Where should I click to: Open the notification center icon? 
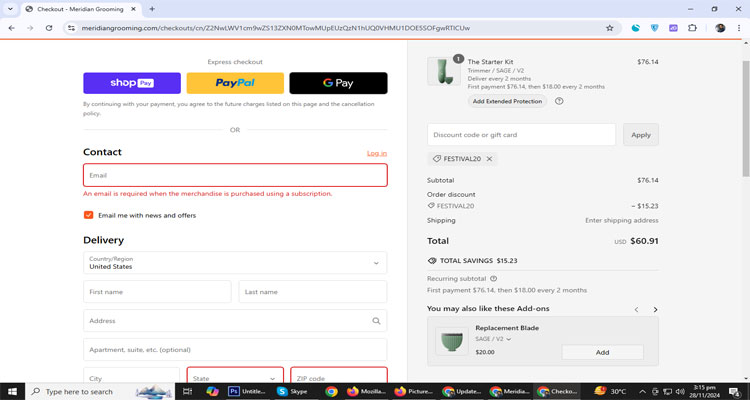[x=734, y=391]
